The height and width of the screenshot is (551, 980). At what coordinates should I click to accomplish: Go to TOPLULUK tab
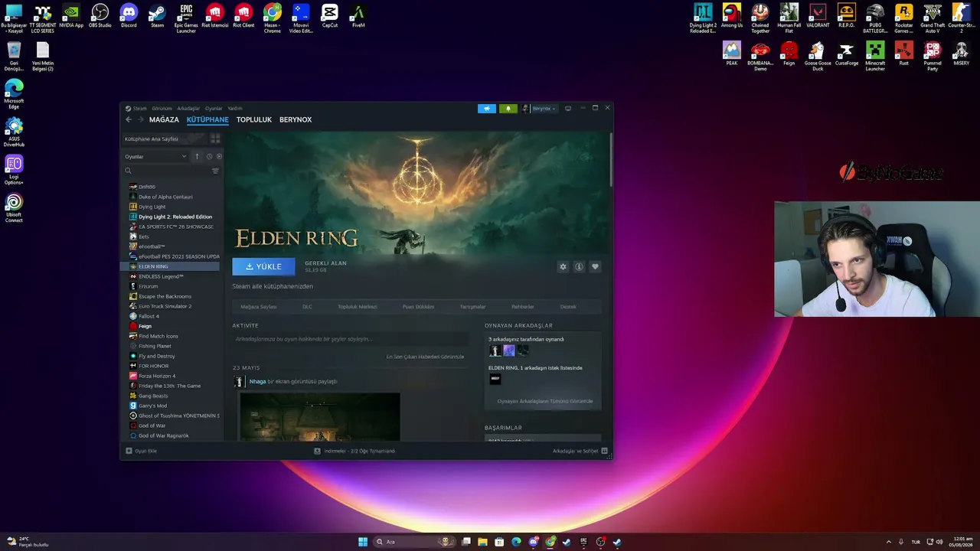[x=254, y=119]
